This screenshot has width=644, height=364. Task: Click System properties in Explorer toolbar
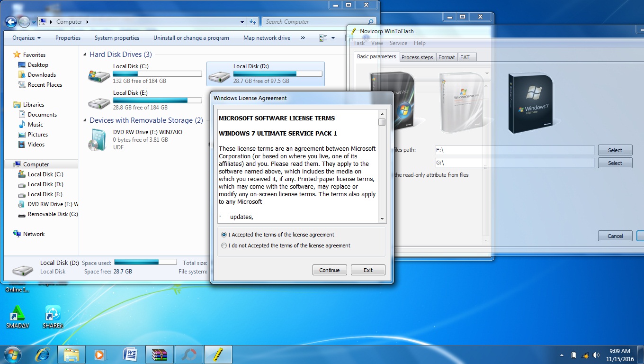point(117,38)
